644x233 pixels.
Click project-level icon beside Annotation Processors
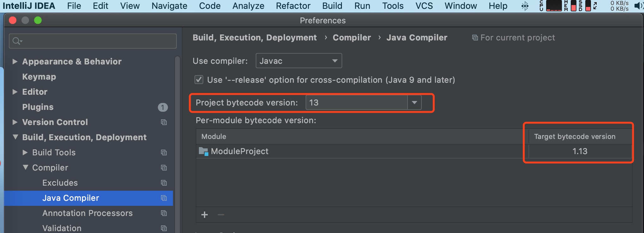164,213
